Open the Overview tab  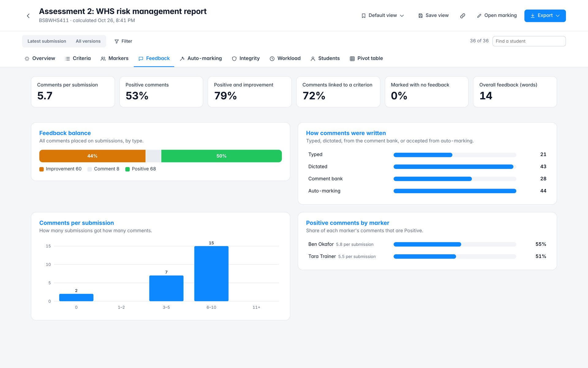point(40,58)
